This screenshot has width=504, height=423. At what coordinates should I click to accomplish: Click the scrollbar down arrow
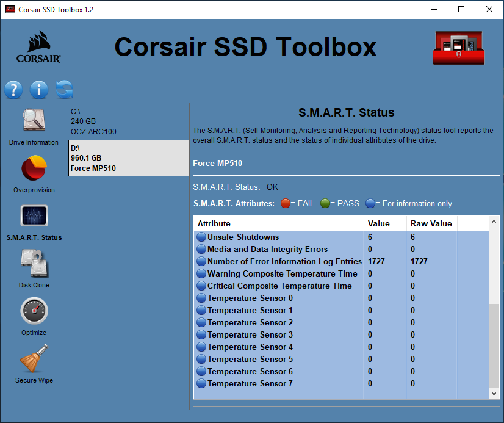pos(493,393)
